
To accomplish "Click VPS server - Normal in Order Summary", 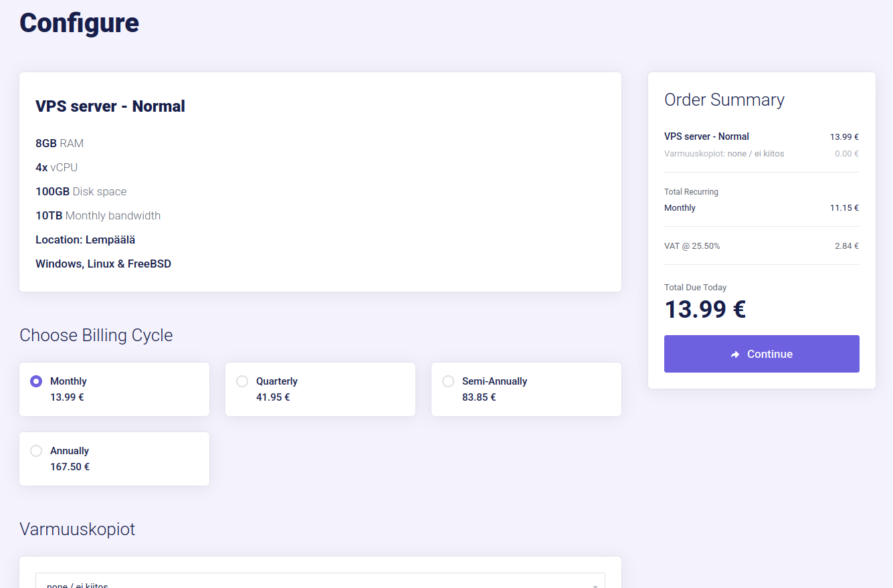I will (x=706, y=136).
